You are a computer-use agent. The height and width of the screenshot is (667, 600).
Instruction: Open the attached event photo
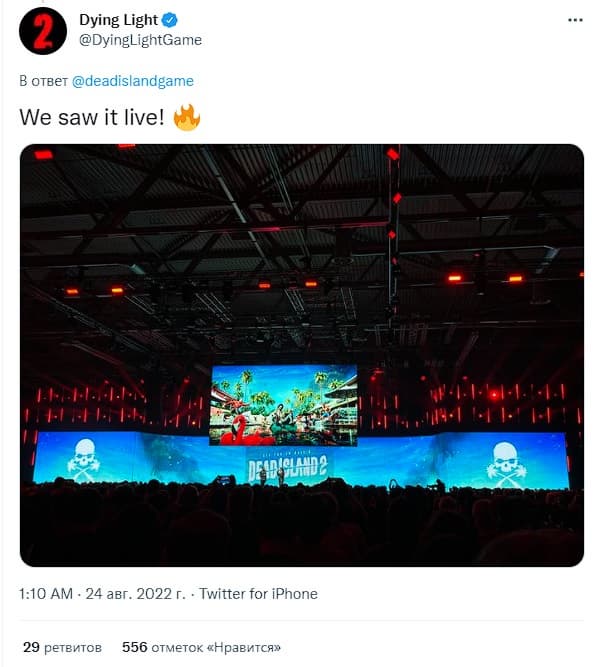click(x=302, y=355)
